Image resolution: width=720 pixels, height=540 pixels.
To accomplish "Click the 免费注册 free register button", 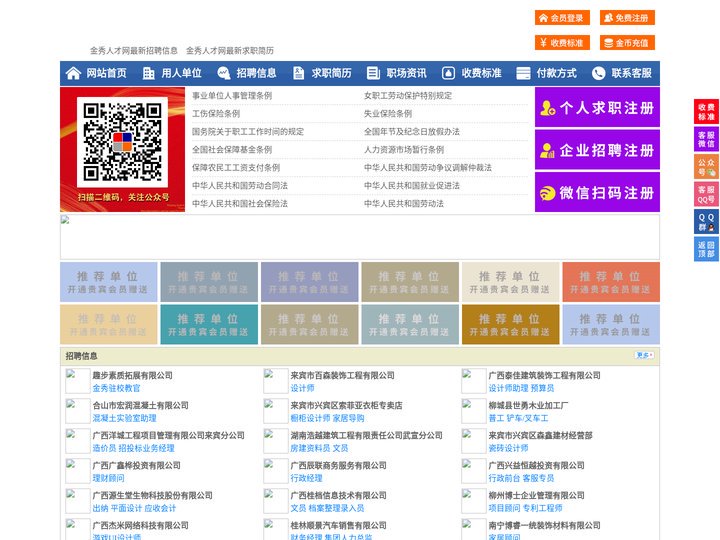I will 627,18.
